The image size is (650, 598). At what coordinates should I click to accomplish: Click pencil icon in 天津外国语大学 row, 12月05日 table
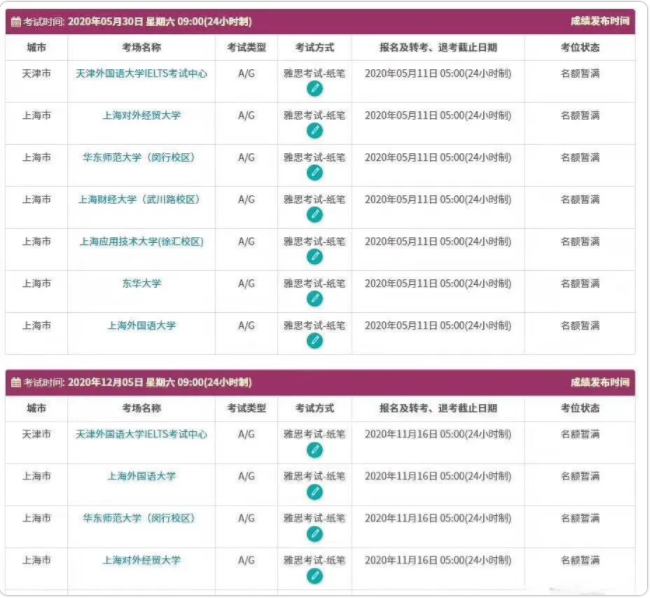[315, 450]
